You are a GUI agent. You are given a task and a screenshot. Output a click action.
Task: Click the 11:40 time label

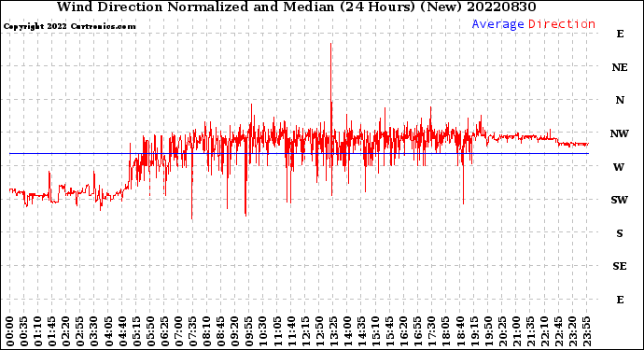[x=291, y=332]
